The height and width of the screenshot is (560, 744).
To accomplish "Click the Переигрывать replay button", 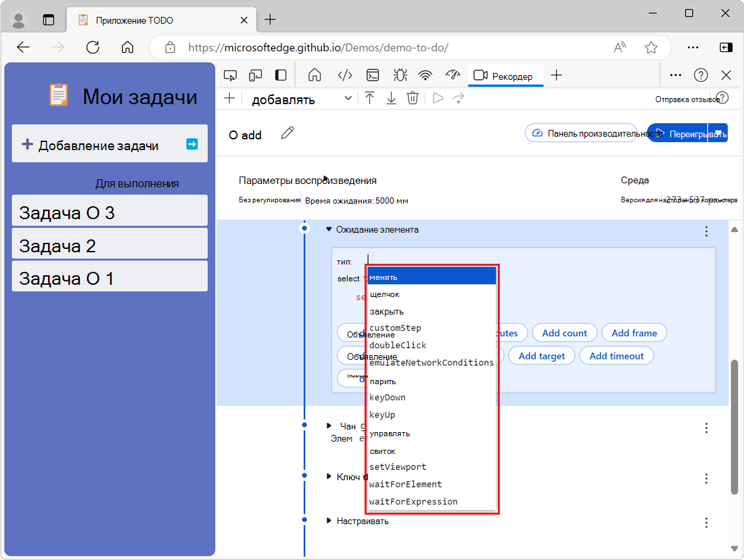I will pyautogui.click(x=678, y=134).
